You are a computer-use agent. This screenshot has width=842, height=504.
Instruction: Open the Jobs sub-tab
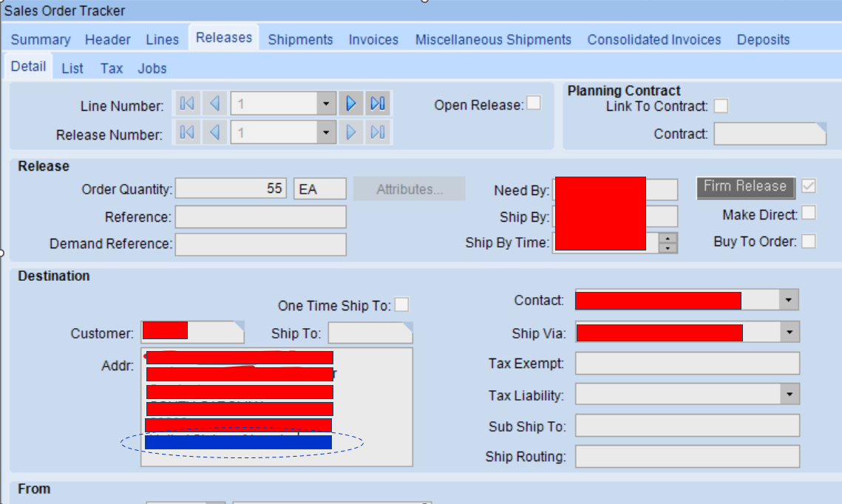click(x=152, y=69)
